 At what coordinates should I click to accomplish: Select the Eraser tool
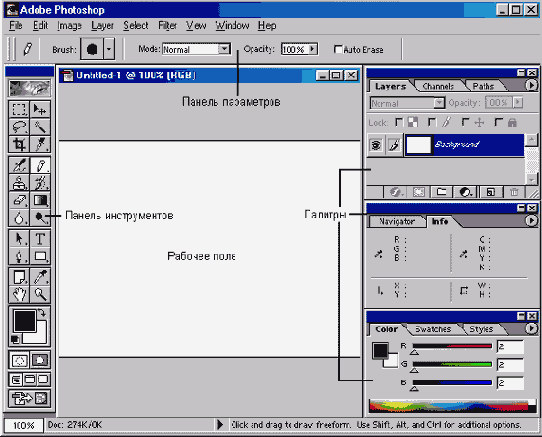19,200
